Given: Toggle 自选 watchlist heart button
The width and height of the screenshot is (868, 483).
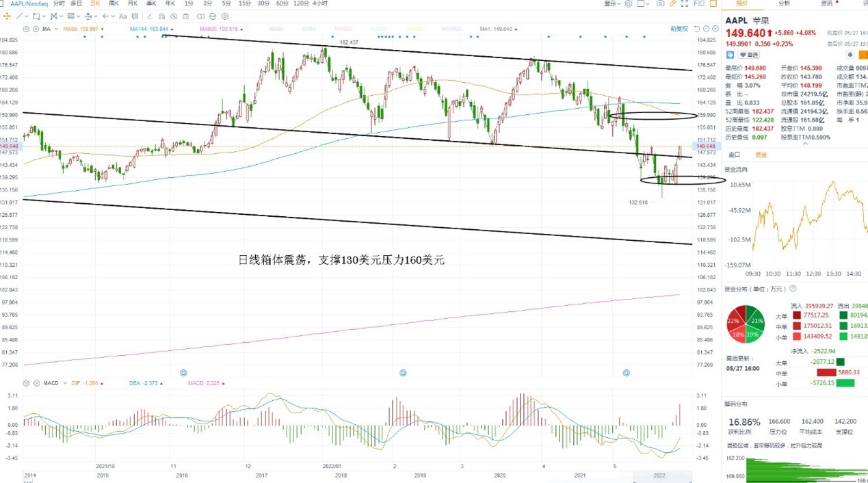Looking at the screenshot, I should tap(748, 55).
